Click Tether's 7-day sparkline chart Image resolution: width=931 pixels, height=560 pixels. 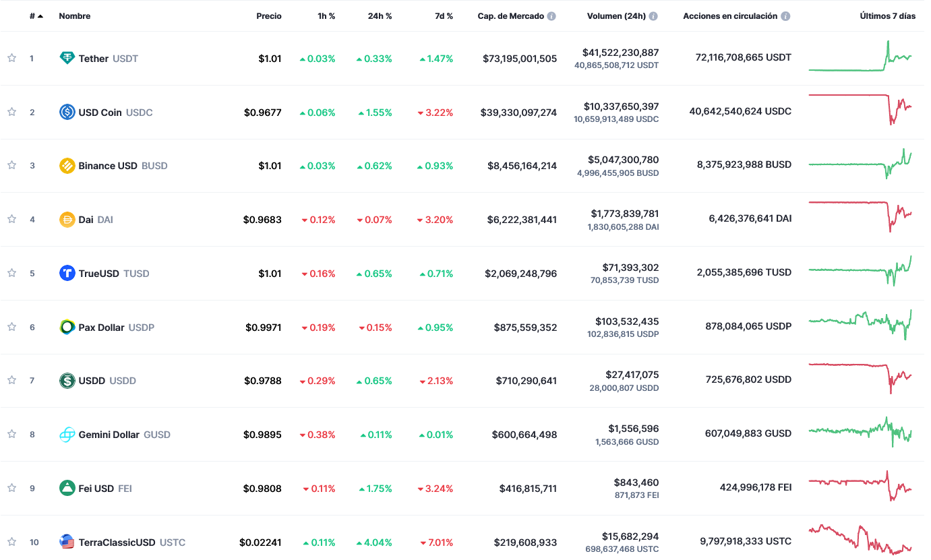click(863, 58)
